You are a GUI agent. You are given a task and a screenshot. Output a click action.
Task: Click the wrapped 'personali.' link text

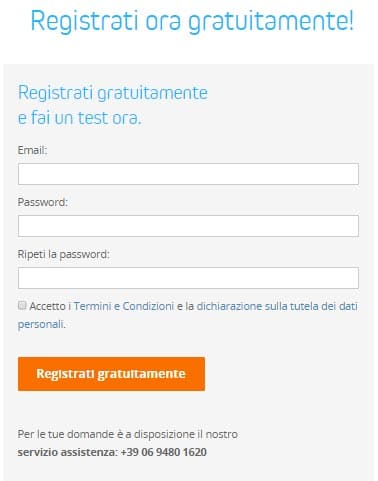point(41,324)
